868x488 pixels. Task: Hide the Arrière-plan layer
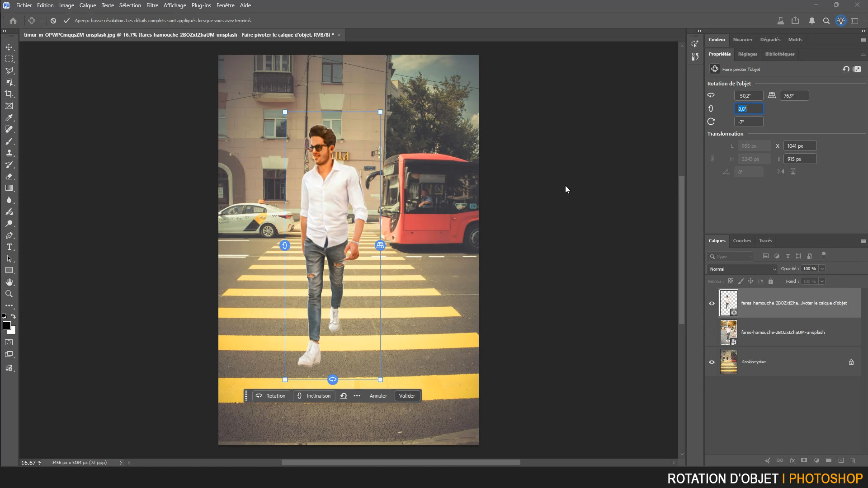tap(712, 362)
